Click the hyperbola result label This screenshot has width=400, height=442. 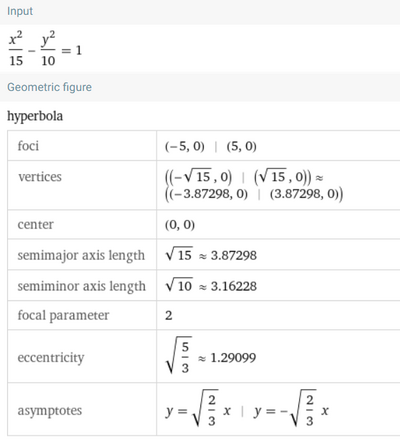(35, 116)
